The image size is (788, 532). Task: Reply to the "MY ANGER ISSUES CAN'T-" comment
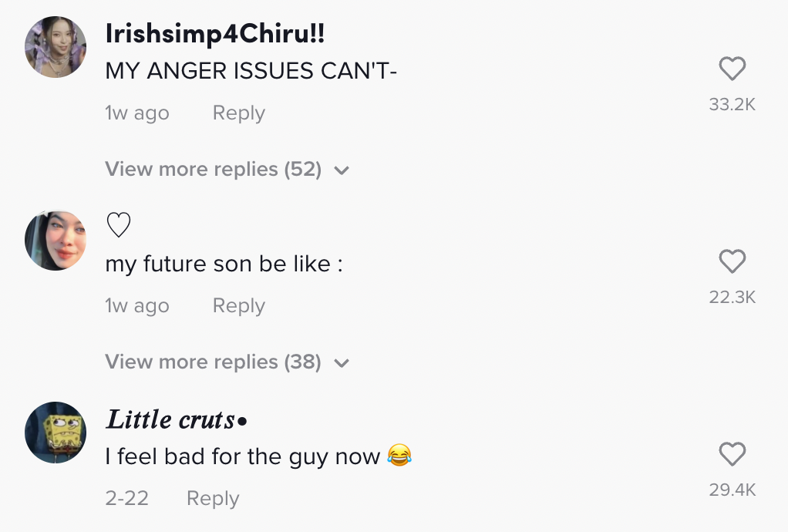coord(238,113)
